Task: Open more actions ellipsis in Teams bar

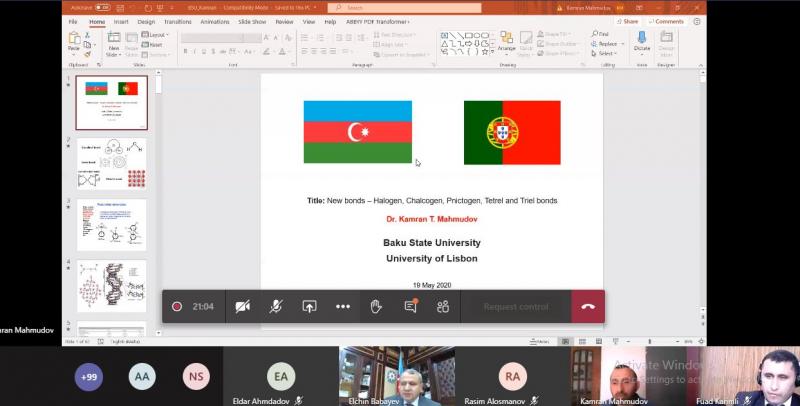Action: (343, 307)
